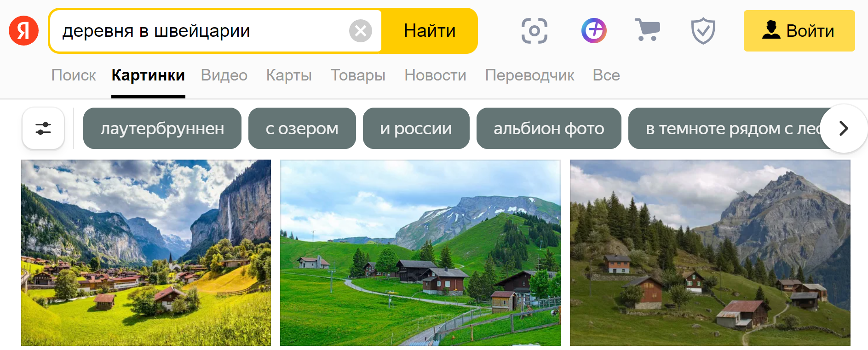Open the Товары tab
Viewport: 868px width, 350px height.
click(358, 75)
